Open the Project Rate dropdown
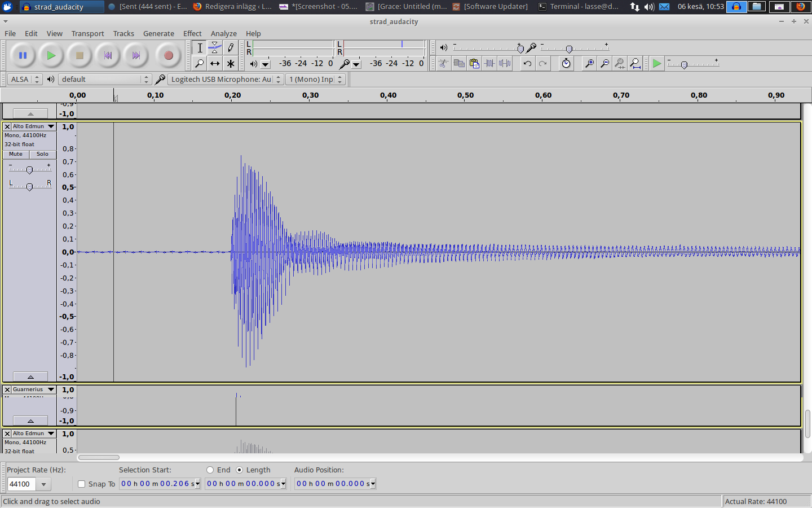 point(43,484)
